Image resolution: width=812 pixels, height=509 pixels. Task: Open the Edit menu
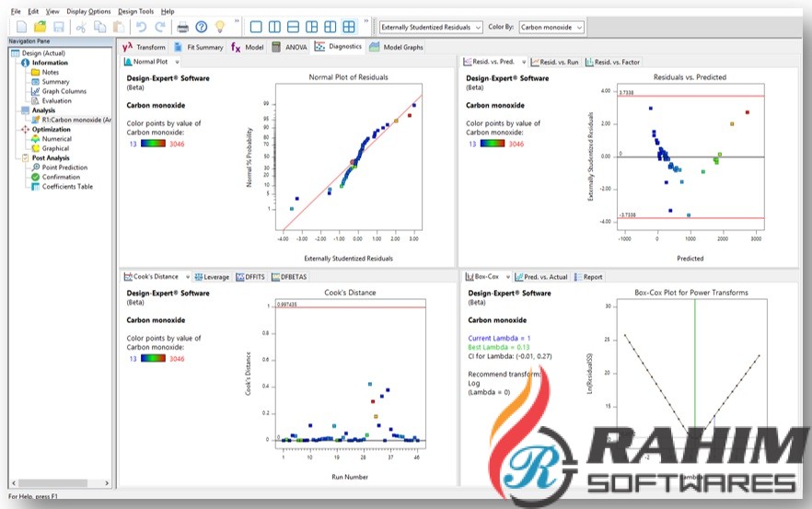pyautogui.click(x=33, y=11)
